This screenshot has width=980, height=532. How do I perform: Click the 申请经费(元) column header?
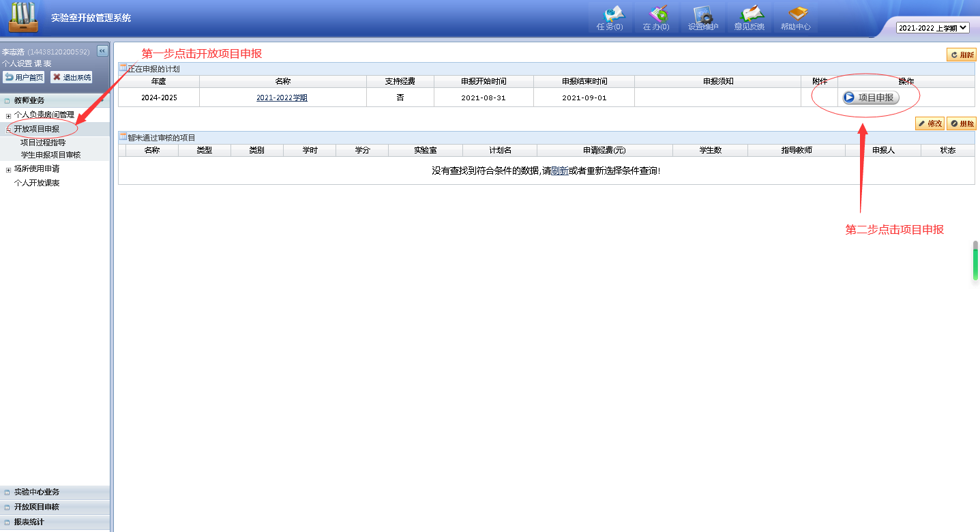[x=605, y=150]
